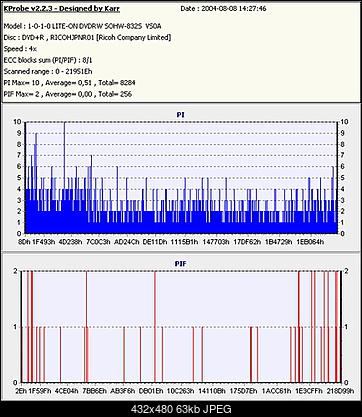362x417 pixels.
Task: Click PI axis label 'AD24Ch'
Action: coord(127,242)
